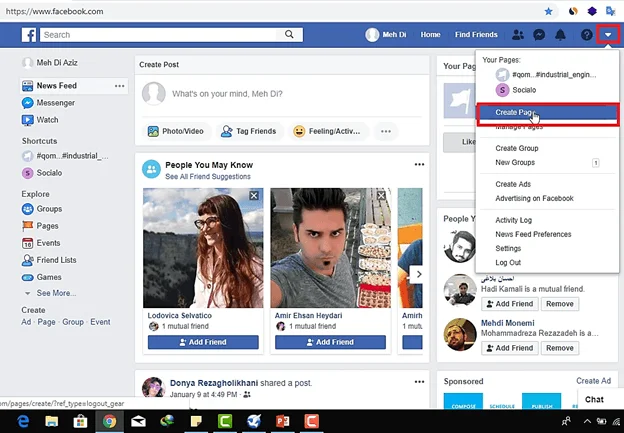The height and width of the screenshot is (433, 624).
Task: Dismiss the Lodovica Selvatico suggestion card
Action: 254,196
